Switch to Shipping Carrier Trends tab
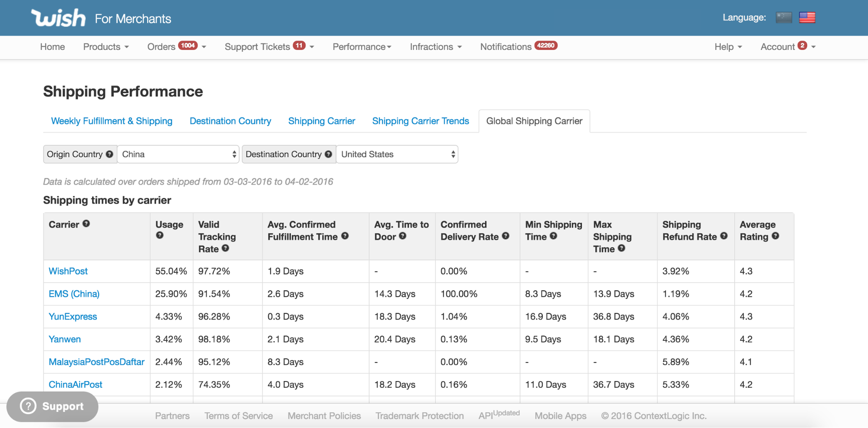 point(420,121)
